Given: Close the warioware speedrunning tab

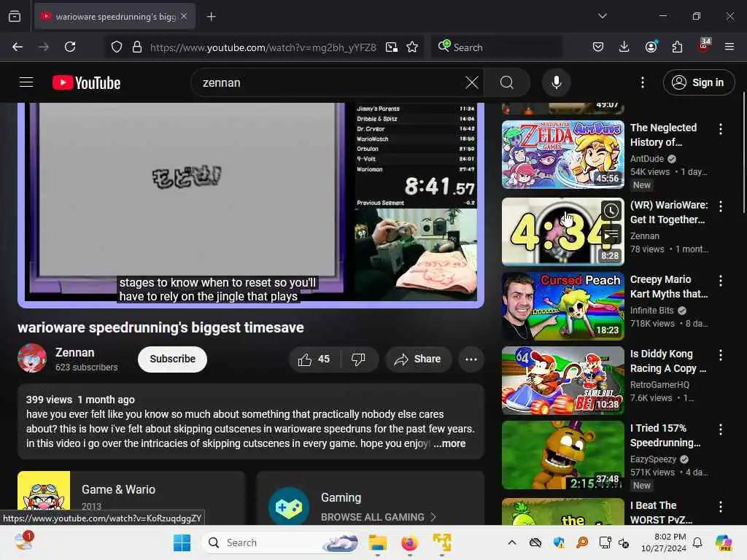Looking at the screenshot, I should tap(184, 17).
